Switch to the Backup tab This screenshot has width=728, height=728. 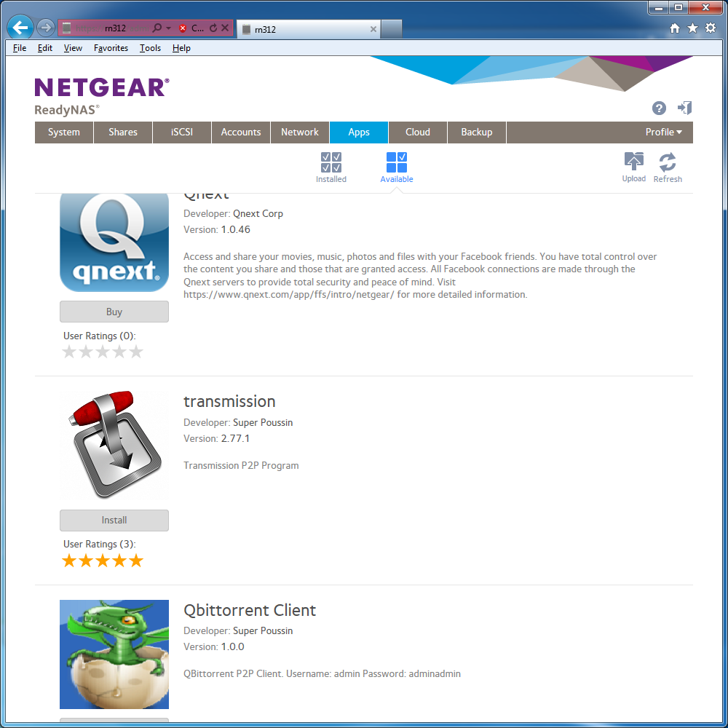click(x=476, y=132)
